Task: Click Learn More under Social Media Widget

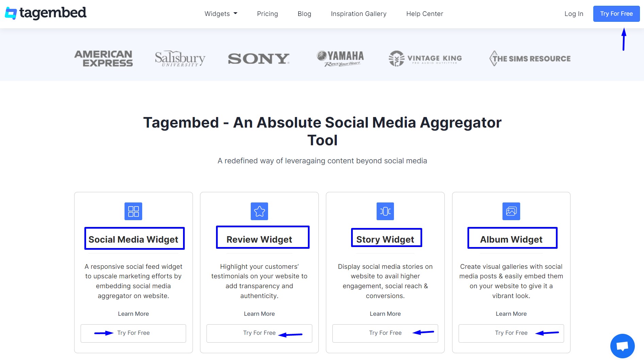Action: 133,314
